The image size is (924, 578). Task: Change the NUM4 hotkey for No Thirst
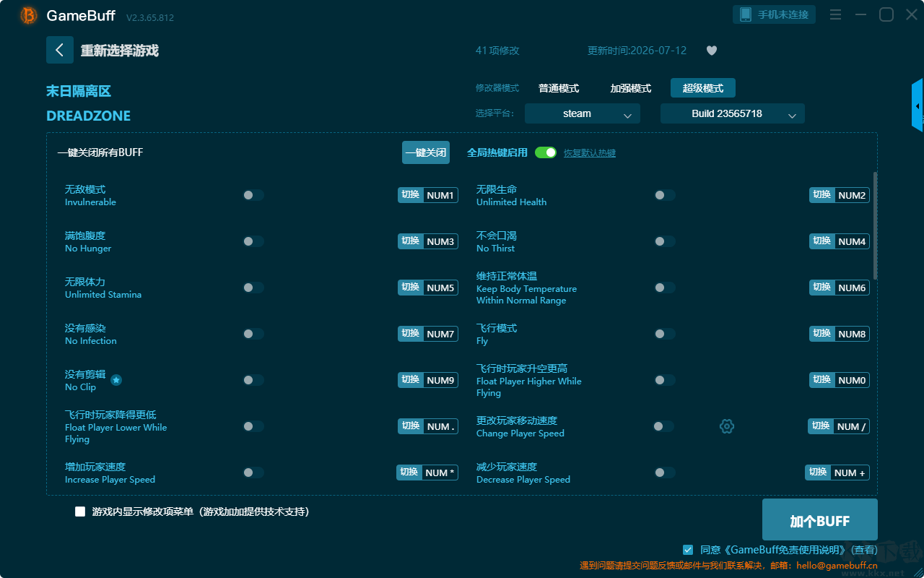(x=840, y=241)
